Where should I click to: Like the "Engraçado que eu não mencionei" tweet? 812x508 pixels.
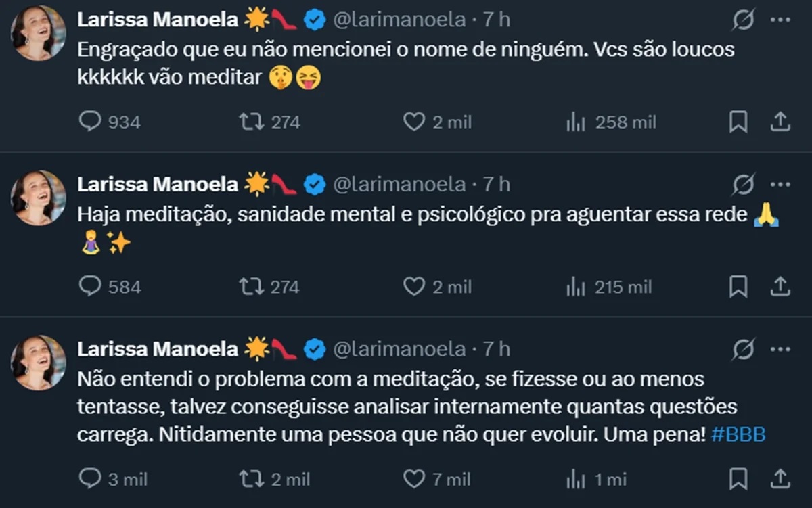(x=413, y=122)
